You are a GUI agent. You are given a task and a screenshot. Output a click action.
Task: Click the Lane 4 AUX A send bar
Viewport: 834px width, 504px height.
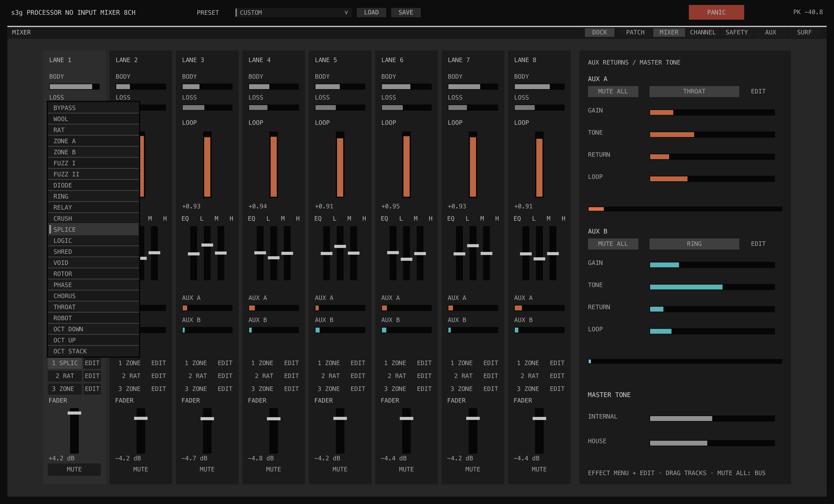273,308
